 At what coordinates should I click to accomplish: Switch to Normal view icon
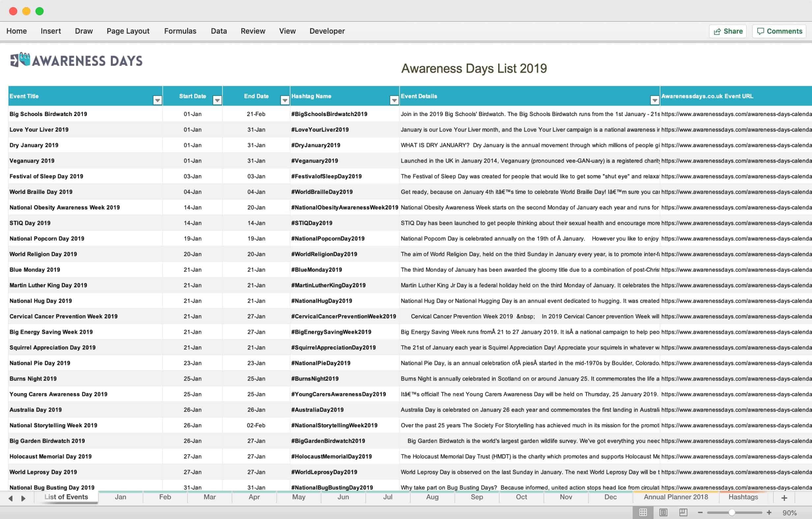(x=643, y=512)
